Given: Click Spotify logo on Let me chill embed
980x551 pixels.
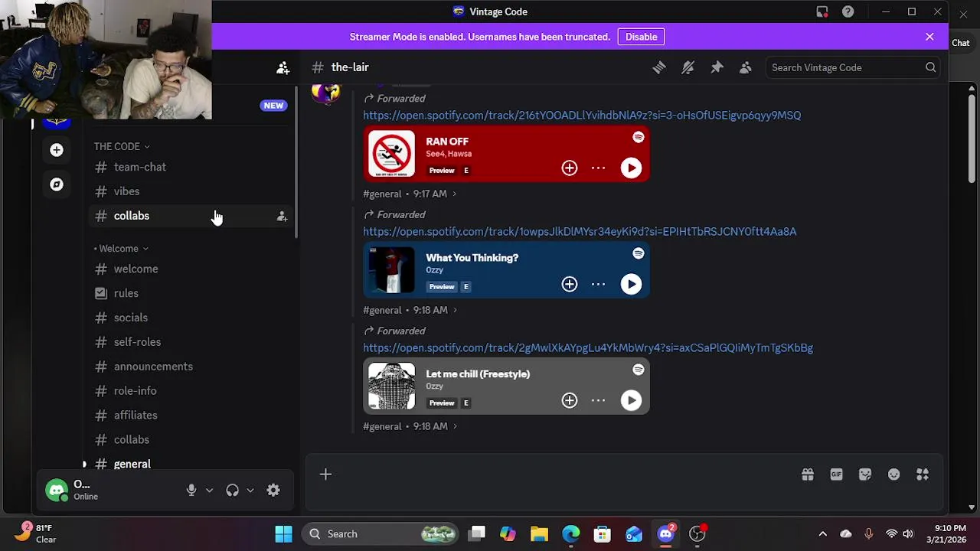Looking at the screenshot, I should coord(639,370).
